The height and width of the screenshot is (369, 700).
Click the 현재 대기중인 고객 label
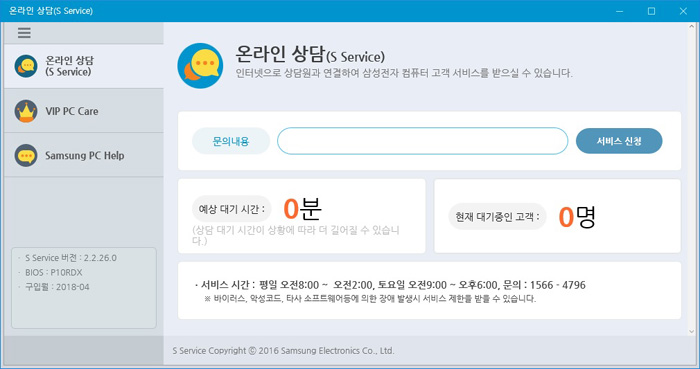[x=497, y=217]
